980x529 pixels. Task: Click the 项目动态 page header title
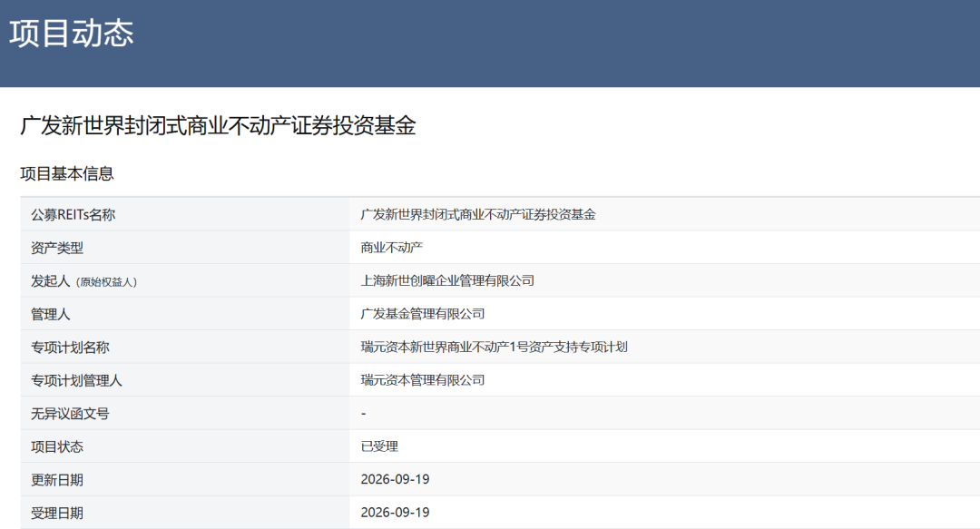click(72, 34)
